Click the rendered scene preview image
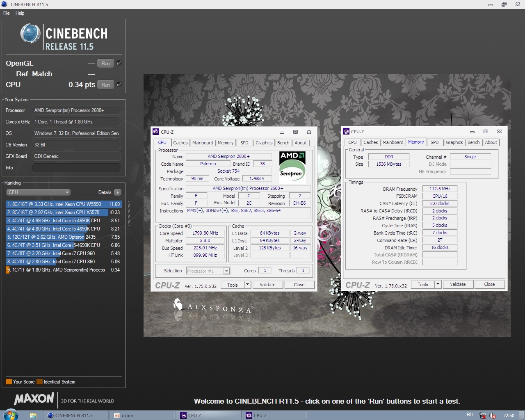Image resolution: width=525 pixels, height=420 pixels. [x=327, y=205]
